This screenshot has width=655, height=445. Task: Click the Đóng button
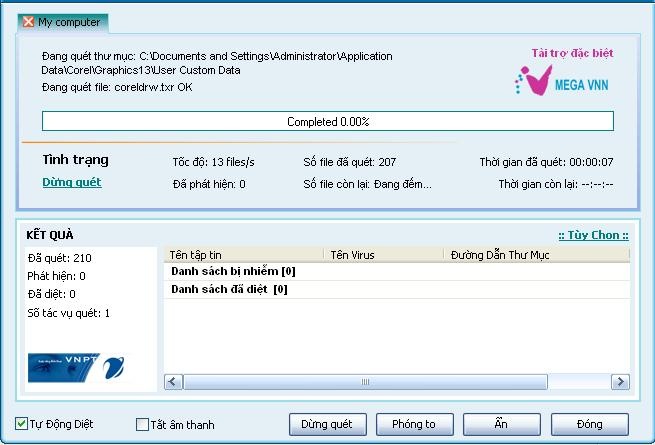(x=589, y=425)
